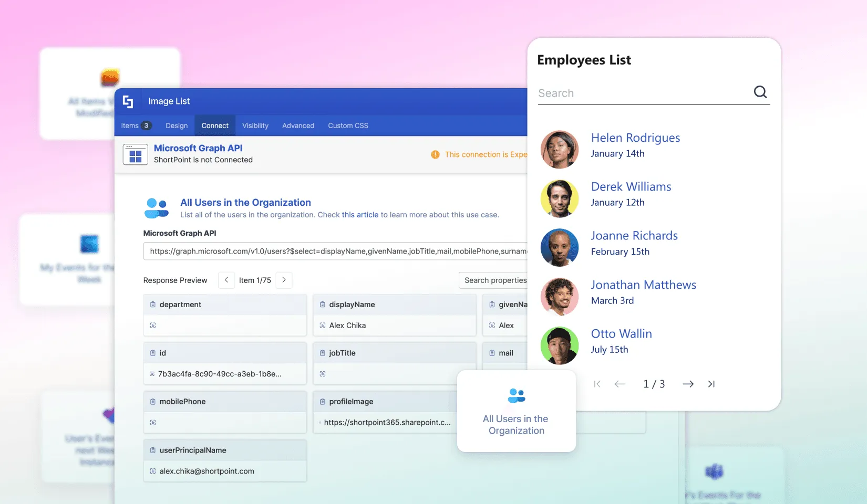Jump to first page of Employees List
Viewport: 867px width, 504px height.
coord(597,384)
